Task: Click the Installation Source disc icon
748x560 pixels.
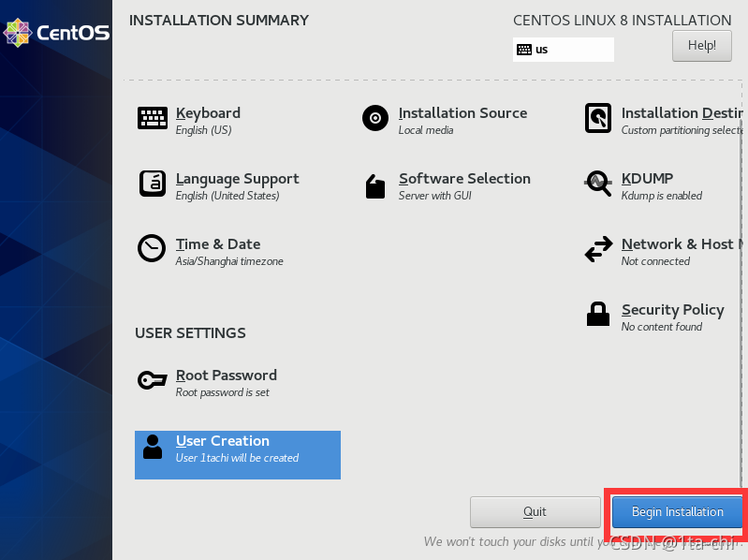Action: [375, 118]
